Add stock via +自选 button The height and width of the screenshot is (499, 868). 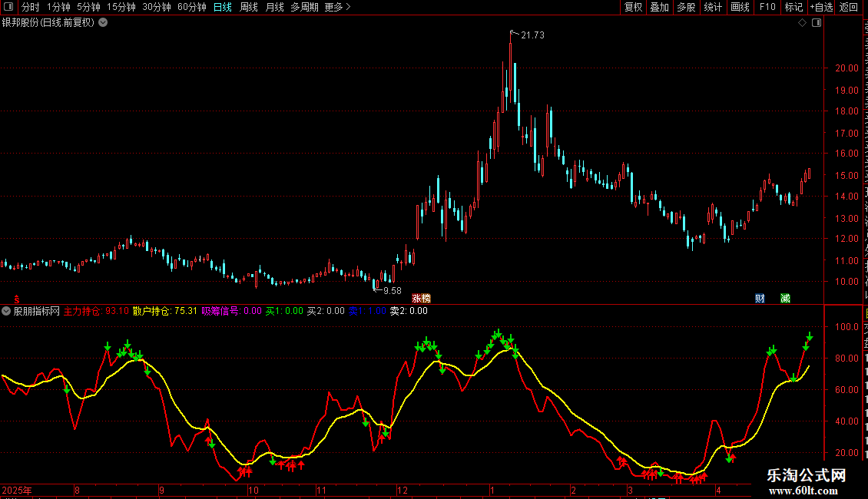point(821,7)
